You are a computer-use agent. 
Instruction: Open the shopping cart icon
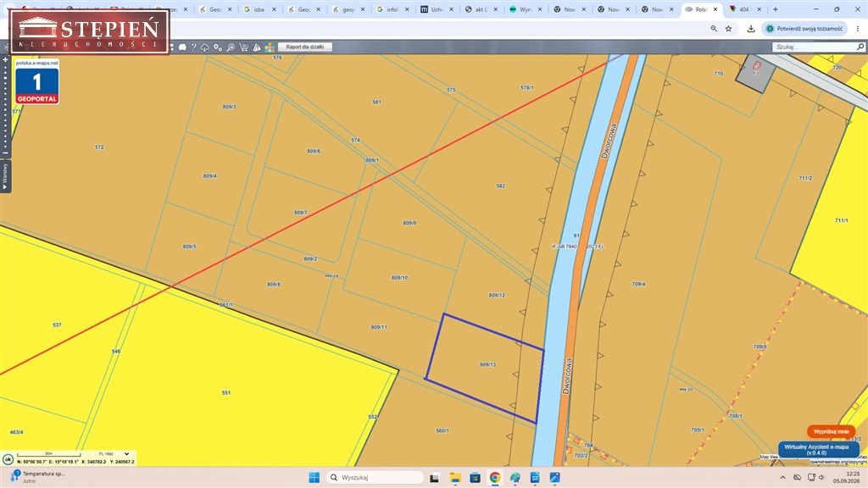(x=243, y=47)
